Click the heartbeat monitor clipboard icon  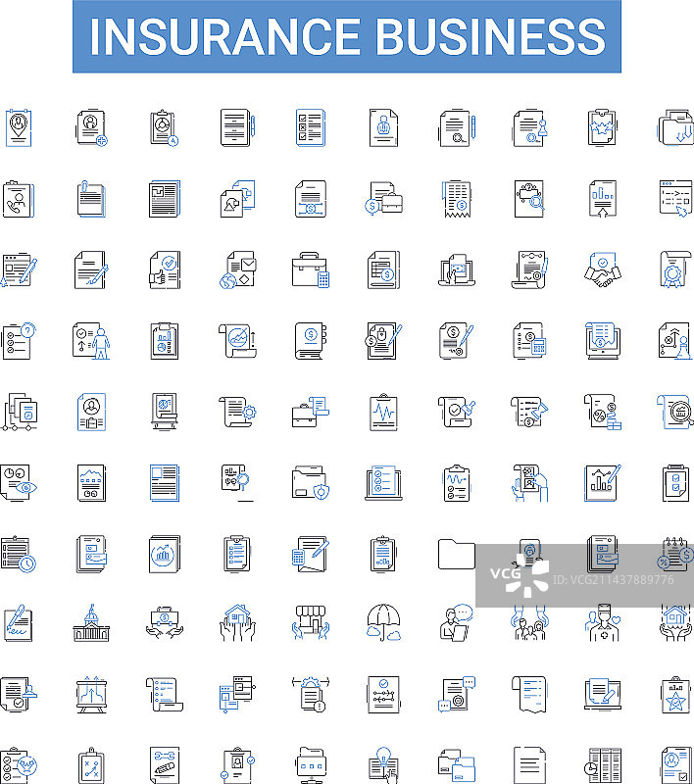pos(383,411)
